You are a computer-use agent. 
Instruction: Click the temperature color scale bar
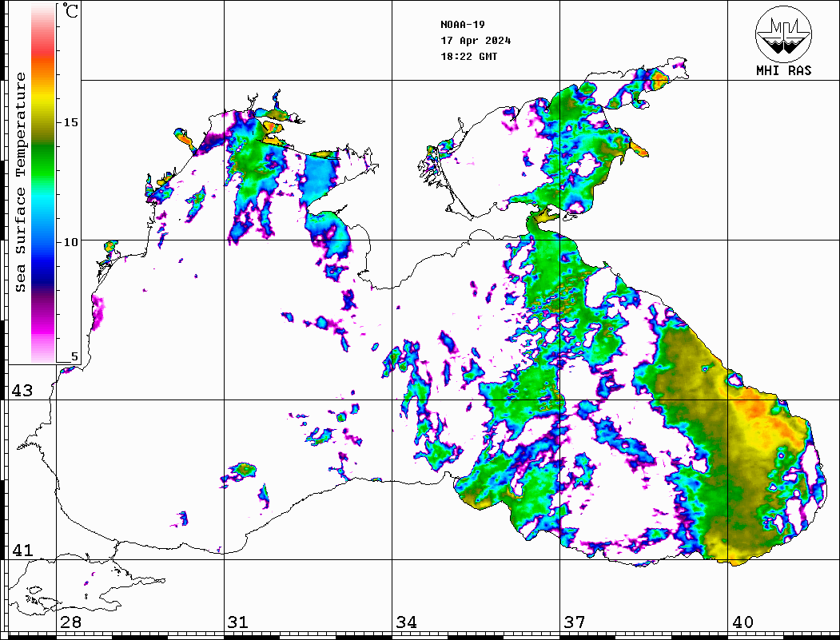[x=43, y=183]
